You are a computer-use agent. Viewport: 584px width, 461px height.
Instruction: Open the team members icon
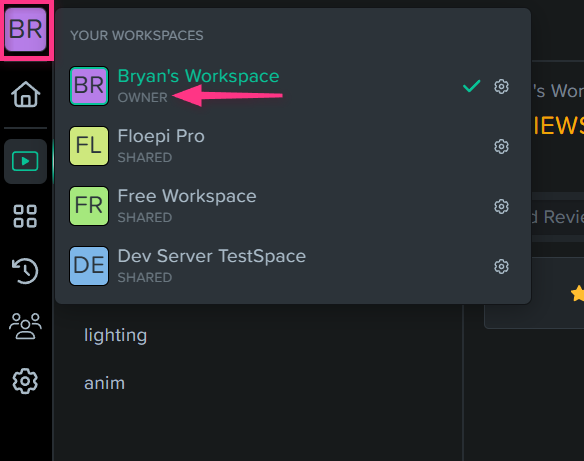tap(25, 326)
